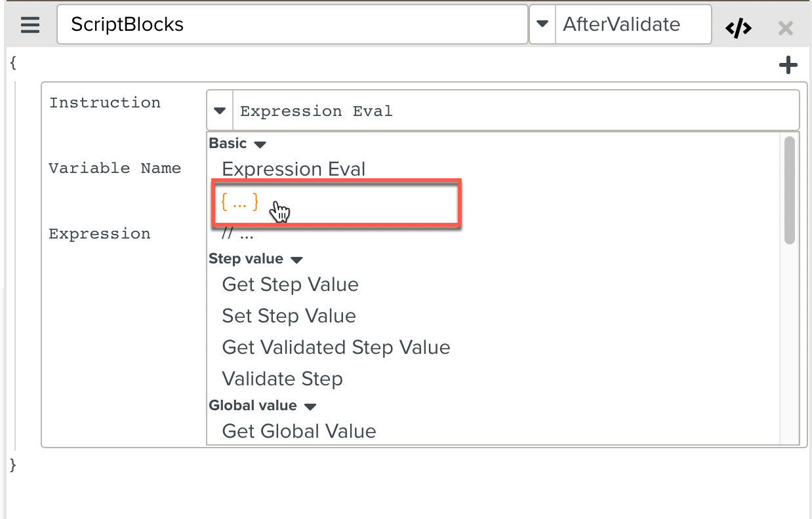Open the hamburger menu icon

(x=30, y=26)
